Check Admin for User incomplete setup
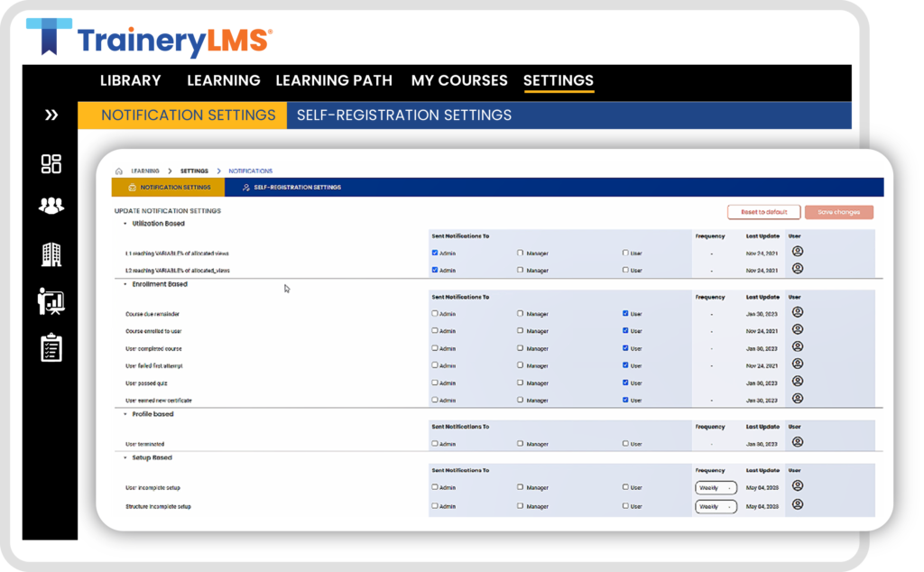The width and height of the screenshot is (924, 572). tap(435, 487)
